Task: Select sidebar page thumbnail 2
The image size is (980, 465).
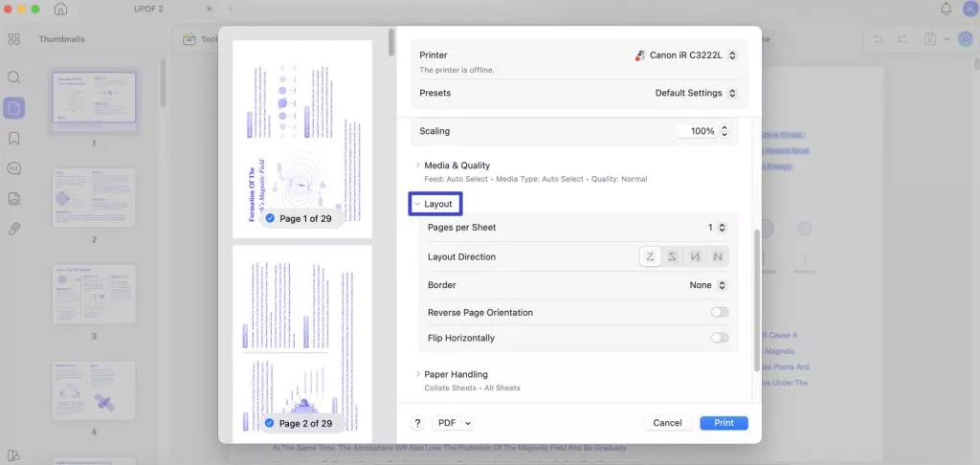Action: [x=94, y=197]
